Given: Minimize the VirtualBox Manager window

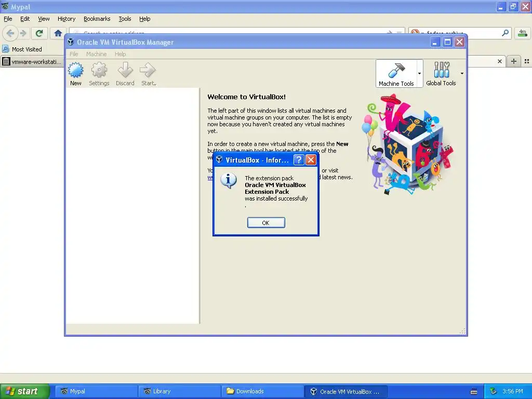Looking at the screenshot, I should coord(435,42).
